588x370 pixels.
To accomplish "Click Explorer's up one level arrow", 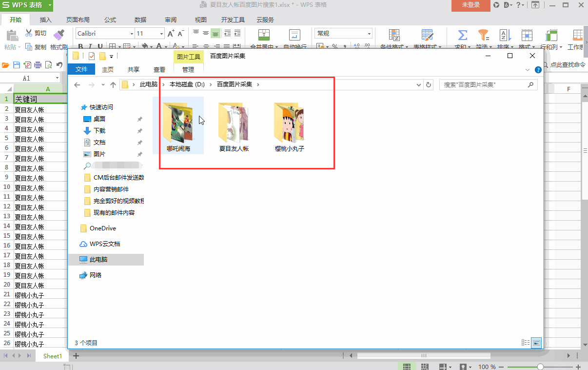I will tap(113, 84).
